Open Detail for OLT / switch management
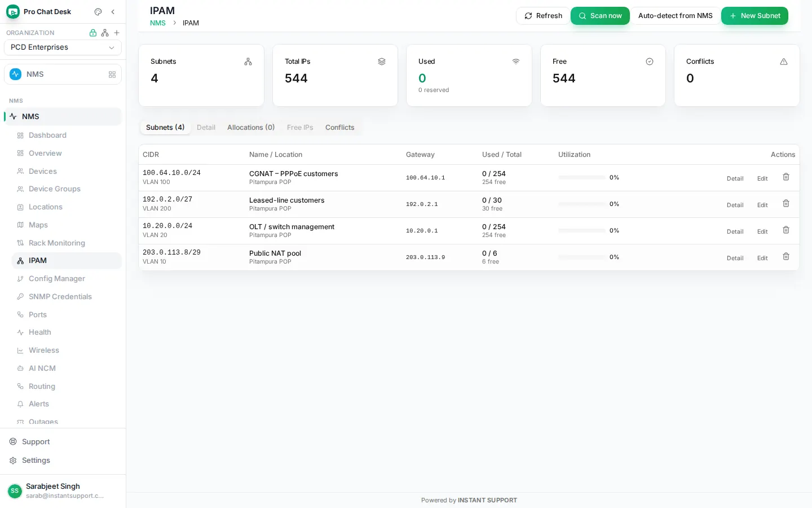The image size is (812, 508). (735, 231)
